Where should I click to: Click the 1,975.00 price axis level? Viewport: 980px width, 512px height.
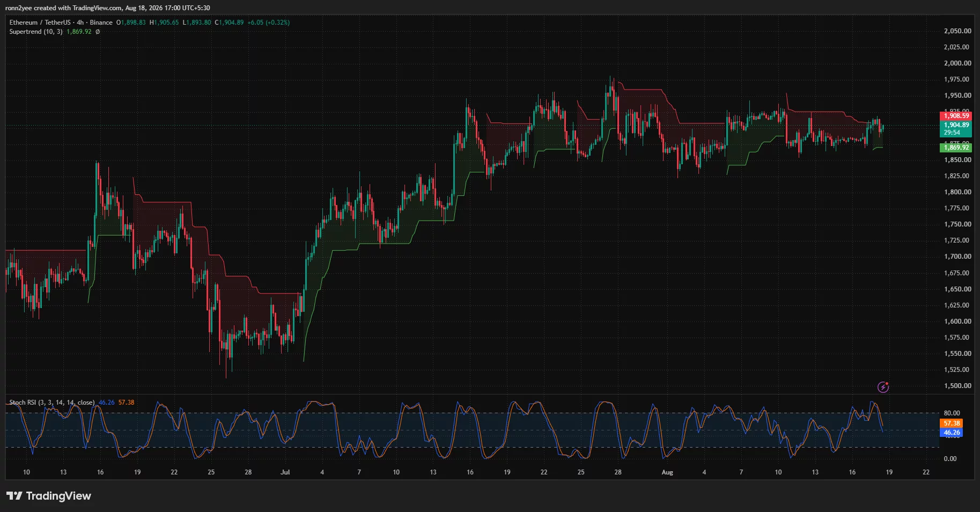(957, 79)
